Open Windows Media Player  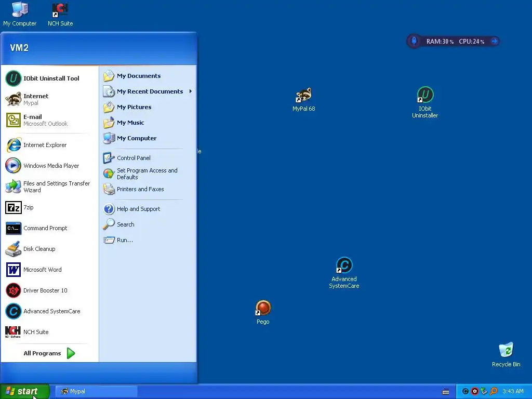(x=49, y=166)
